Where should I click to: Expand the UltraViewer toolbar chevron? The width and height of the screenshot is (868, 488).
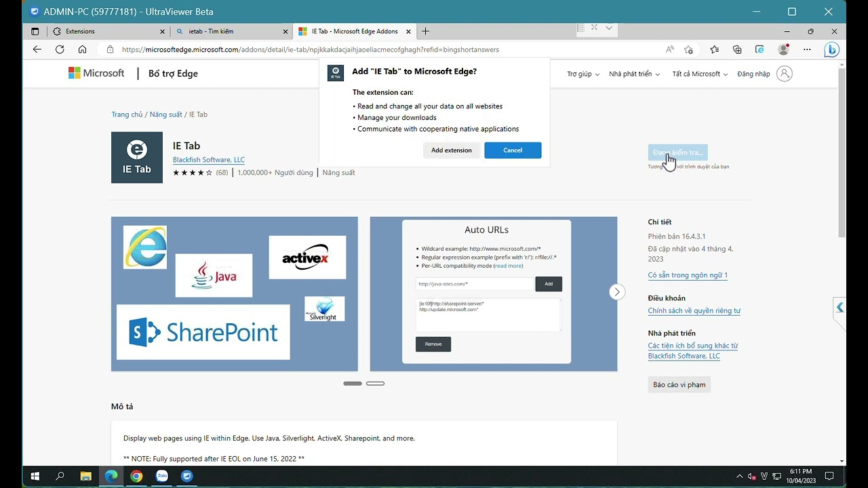click(x=609, y=28)
